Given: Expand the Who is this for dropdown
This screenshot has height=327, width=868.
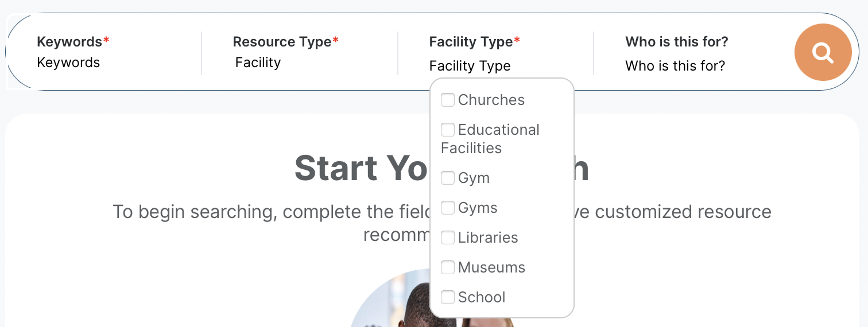Looking at the screenshot, I should (x=675, y=66).
